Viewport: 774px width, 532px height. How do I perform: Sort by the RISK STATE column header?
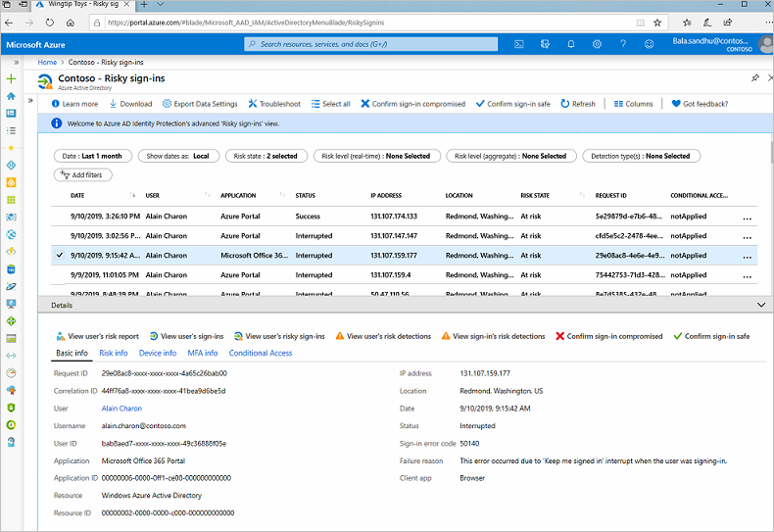535,195
